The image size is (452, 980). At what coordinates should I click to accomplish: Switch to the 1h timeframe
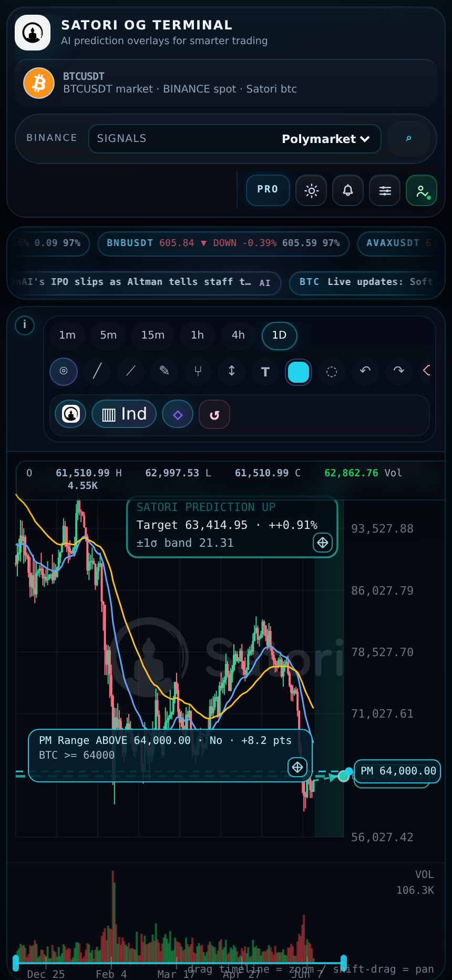pyautogui.click(x=197, y=335)
